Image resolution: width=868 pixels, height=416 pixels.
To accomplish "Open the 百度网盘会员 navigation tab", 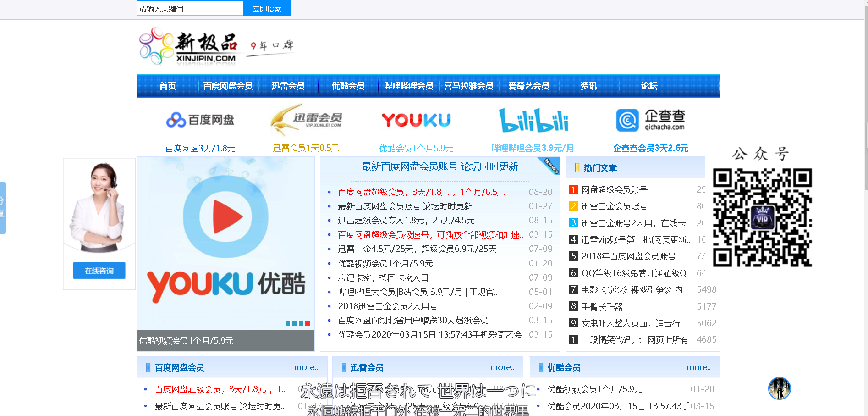I will [x=228, y=86].
